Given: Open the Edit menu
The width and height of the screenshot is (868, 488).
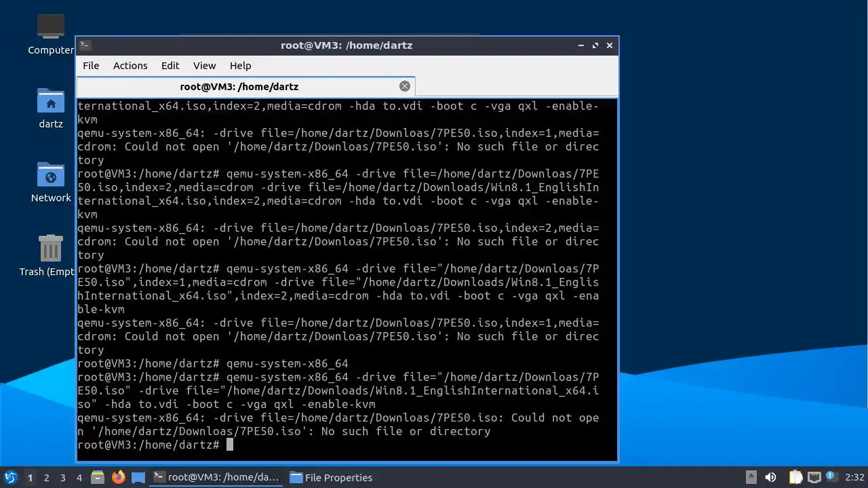Looking at the screenshot, I should click(170, 66).
